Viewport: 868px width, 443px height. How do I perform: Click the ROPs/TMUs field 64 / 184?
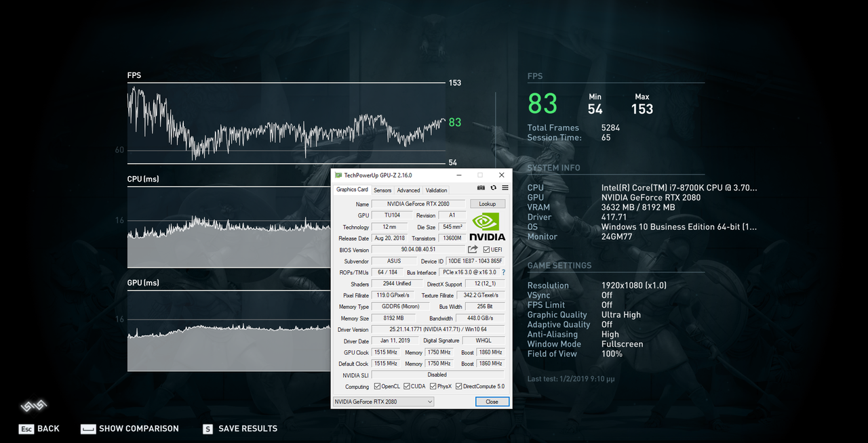(x=387, y=272)
